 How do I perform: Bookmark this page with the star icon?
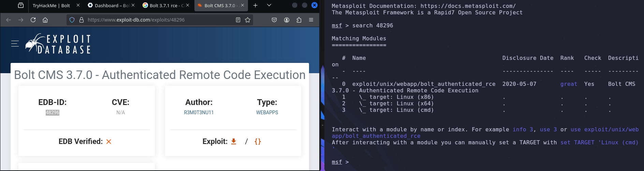[x=248, y=20]
